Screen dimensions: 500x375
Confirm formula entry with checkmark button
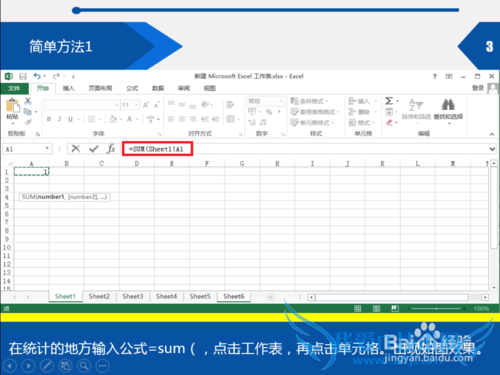point(94,148)
